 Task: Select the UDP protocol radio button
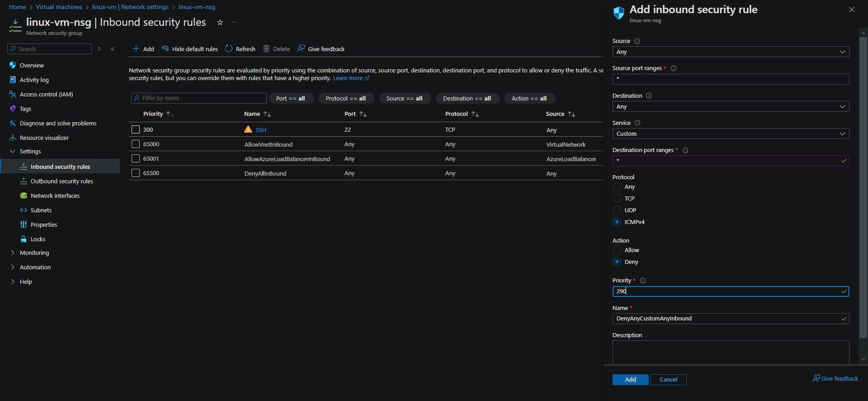(x=617, y=210)
